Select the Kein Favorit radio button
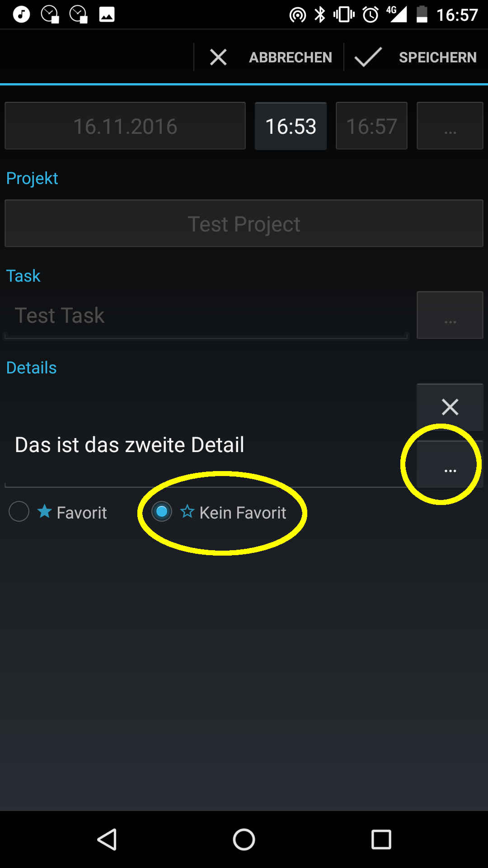 pos(162,512)
